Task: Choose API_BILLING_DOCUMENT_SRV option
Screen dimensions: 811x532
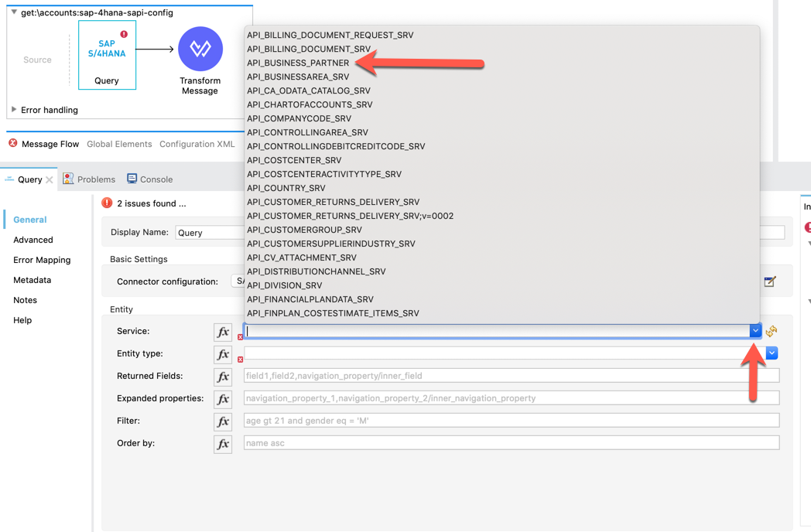Action: pos(309,49)
